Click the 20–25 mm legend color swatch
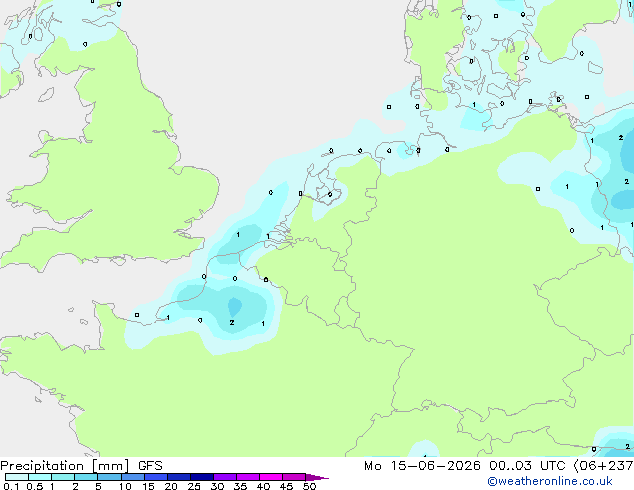This screenshot has width=634, height=490. click(178, 477)
